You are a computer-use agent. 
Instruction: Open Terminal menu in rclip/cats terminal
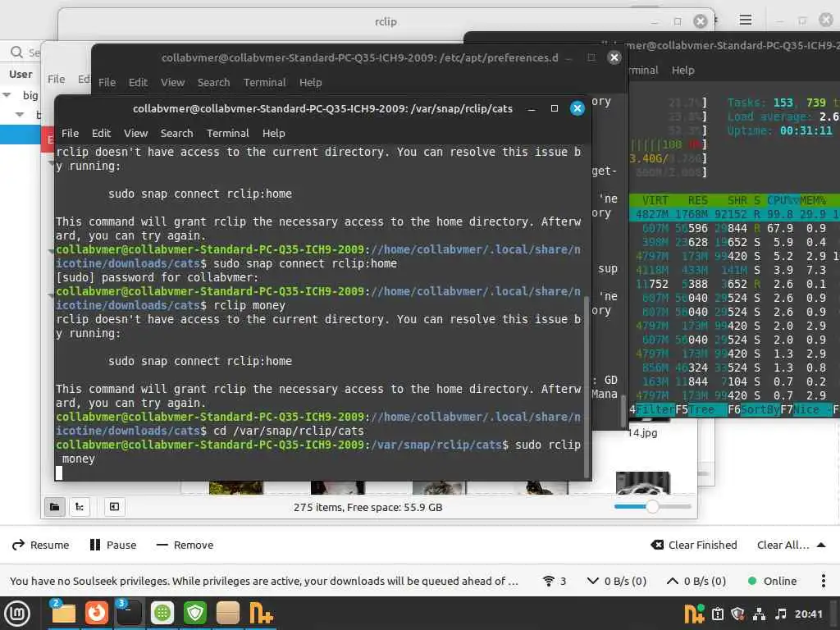pos(228,133)
